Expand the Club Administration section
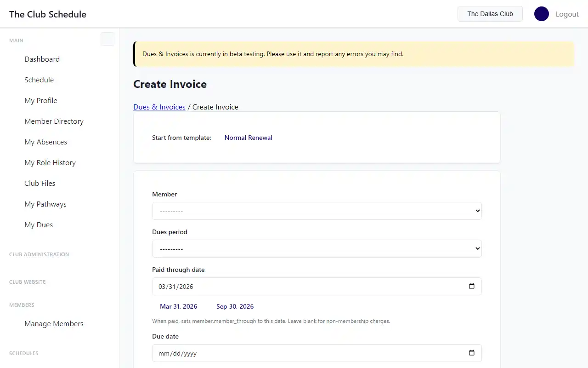Viewport: 588px width, 368px height. (x=39, y=254)
